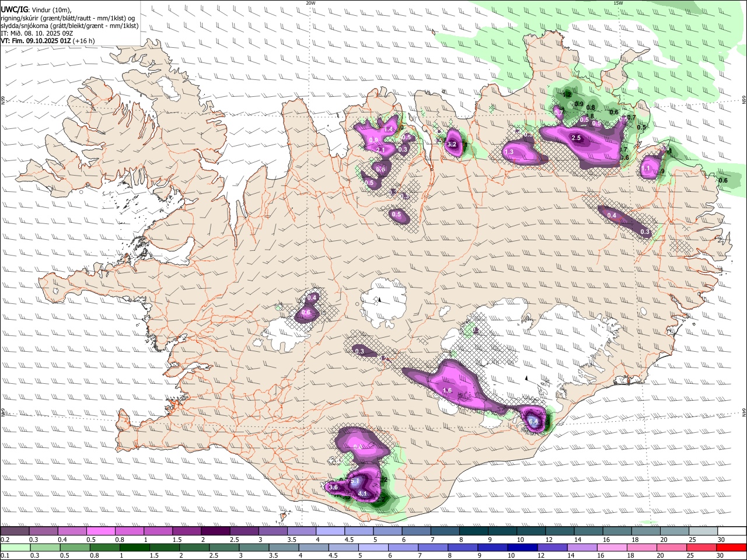Screen dimensions: 747x560
Task: Click the 6 swatch in the upper snow scale
Action: point(417,531)
